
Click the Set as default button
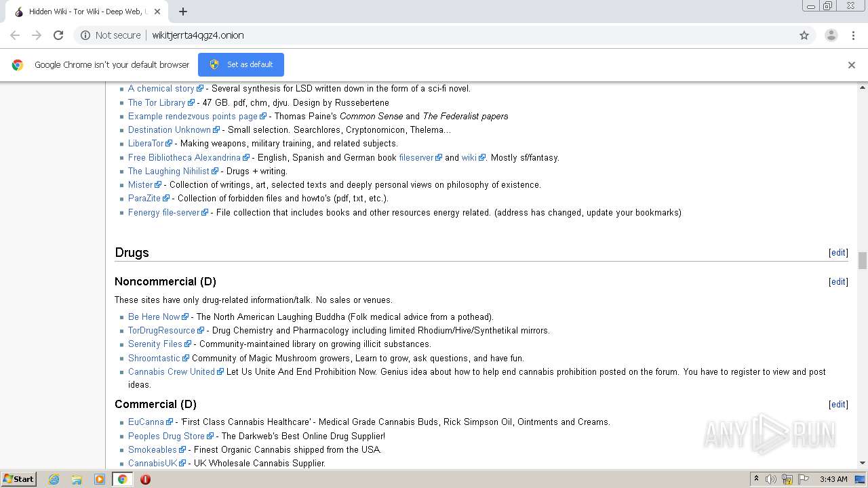pyautogui.click(x=241, y=64)
